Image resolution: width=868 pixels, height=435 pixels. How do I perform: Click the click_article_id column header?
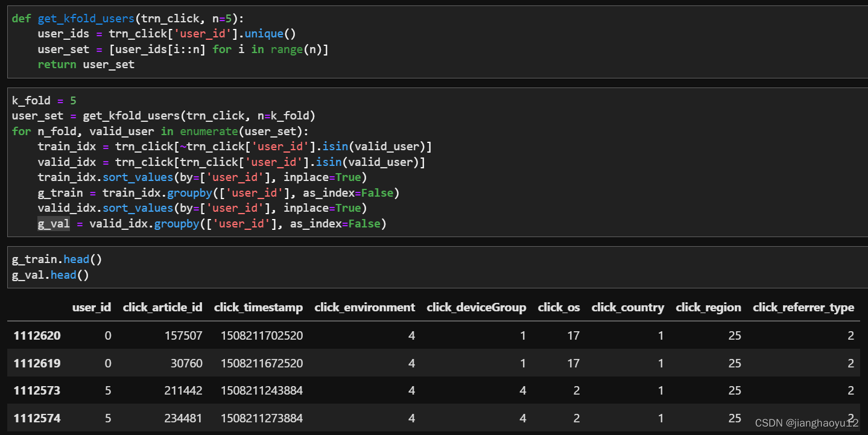162,308
